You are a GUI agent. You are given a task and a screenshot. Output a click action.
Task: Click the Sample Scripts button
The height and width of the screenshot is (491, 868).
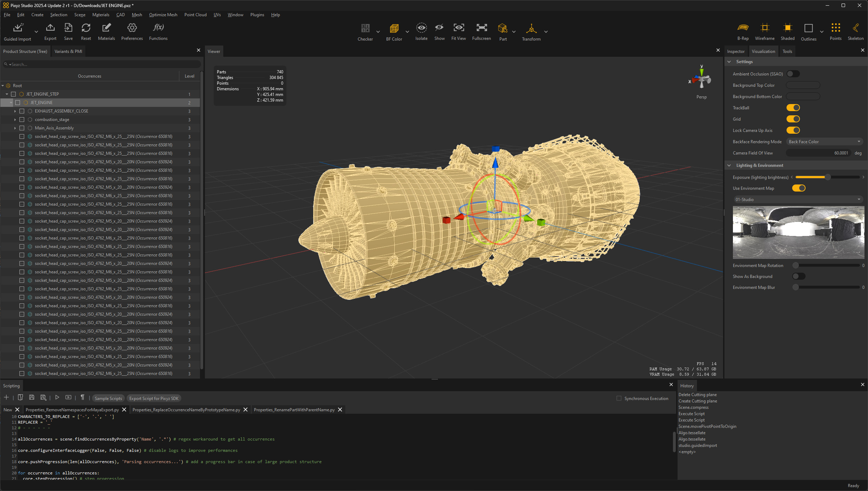coord(108,398)
